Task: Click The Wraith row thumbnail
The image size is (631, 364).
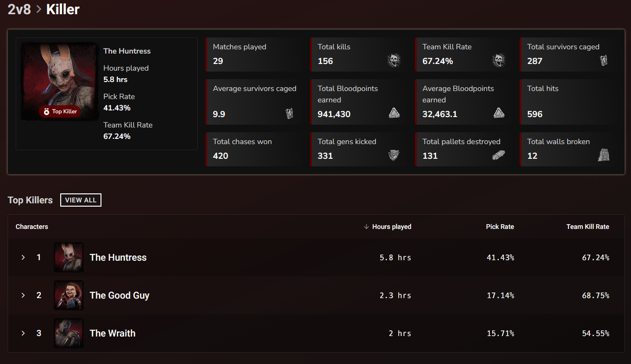Action: [69, 333]
